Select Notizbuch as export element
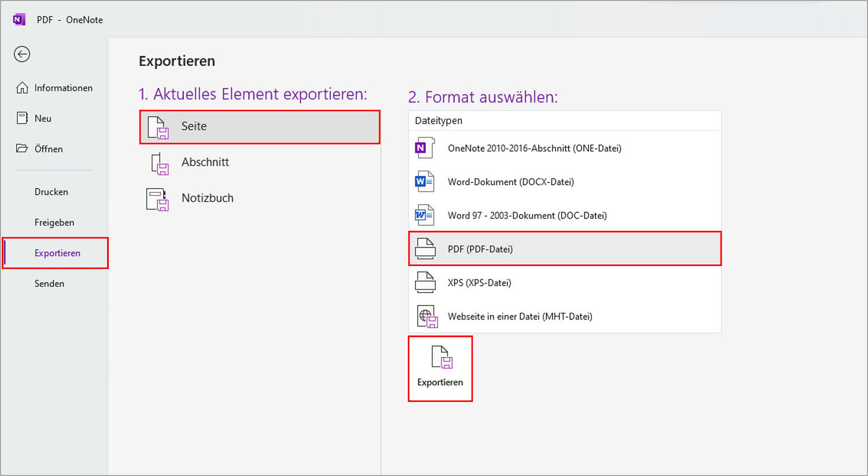This screenshot has width=868, height=476. [260, 198]
